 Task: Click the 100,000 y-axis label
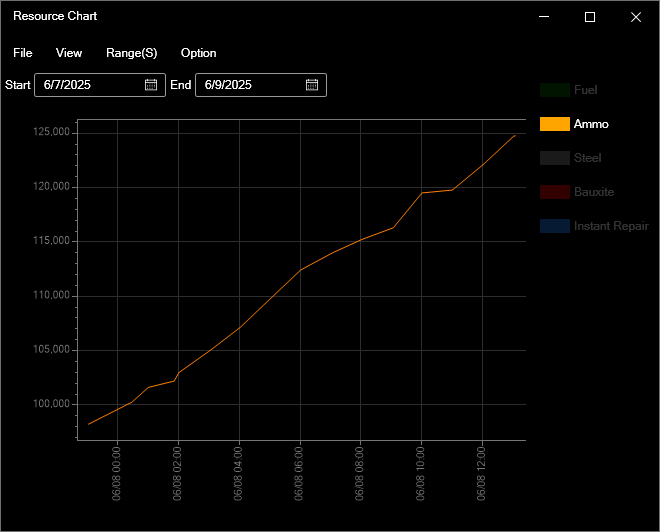[x=52, y=404]
